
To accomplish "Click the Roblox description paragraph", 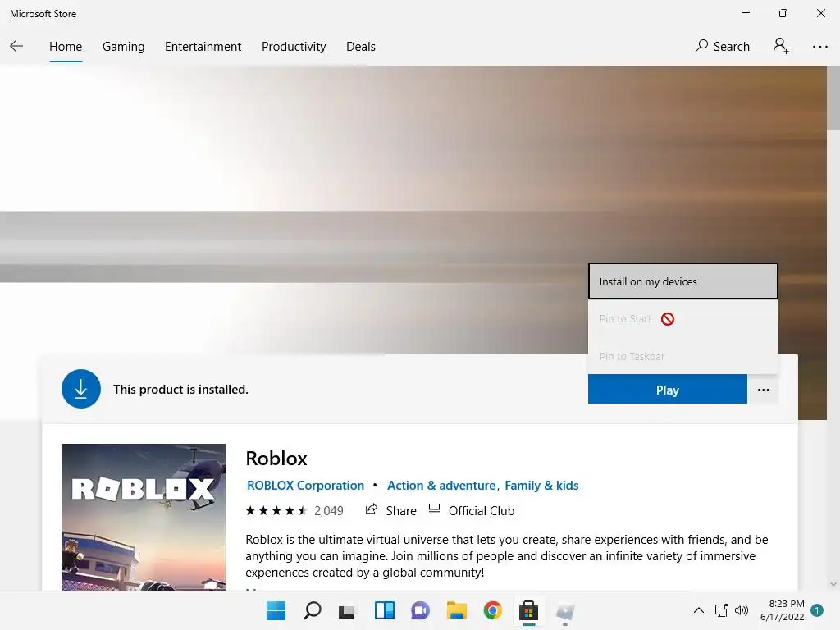I will pyautogui.click(x=507, y=555).
